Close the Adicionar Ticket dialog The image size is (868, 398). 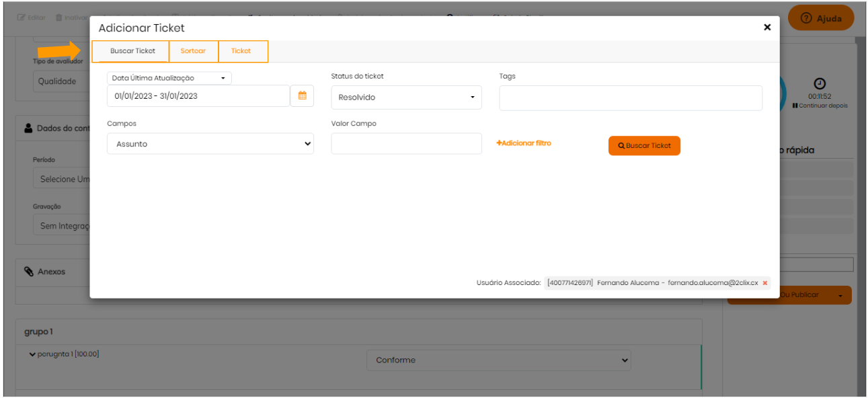pyautogui.click(x=766, y=28)
